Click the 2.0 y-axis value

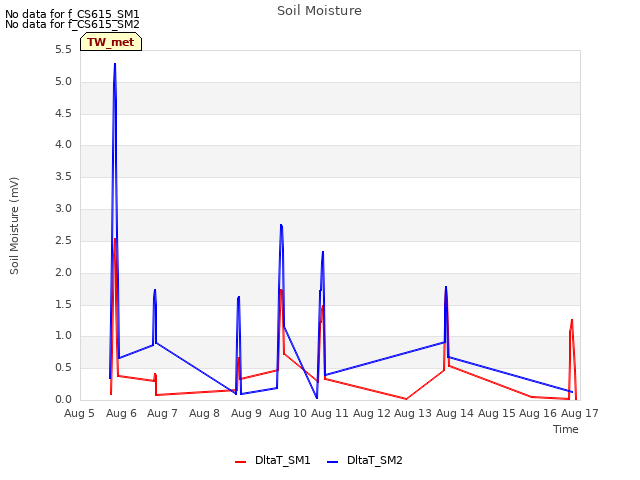coord(63,273)
